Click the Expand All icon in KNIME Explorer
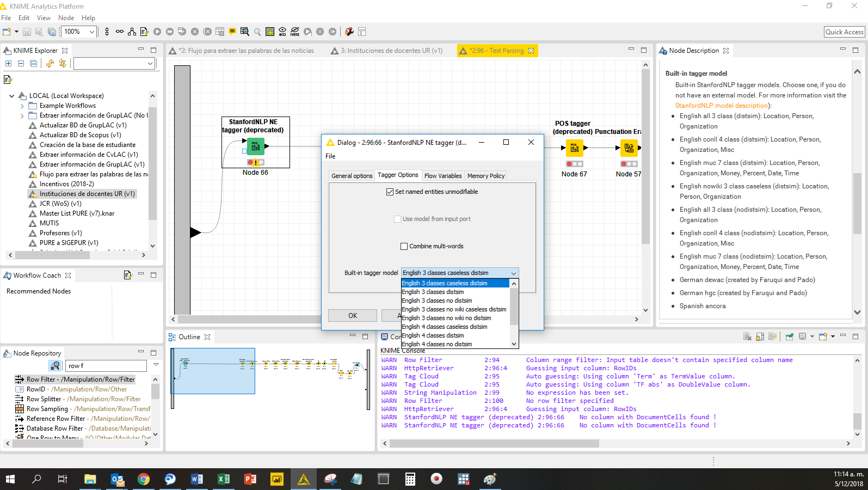Viewport: 868px width, 490px height. (8, 64)
